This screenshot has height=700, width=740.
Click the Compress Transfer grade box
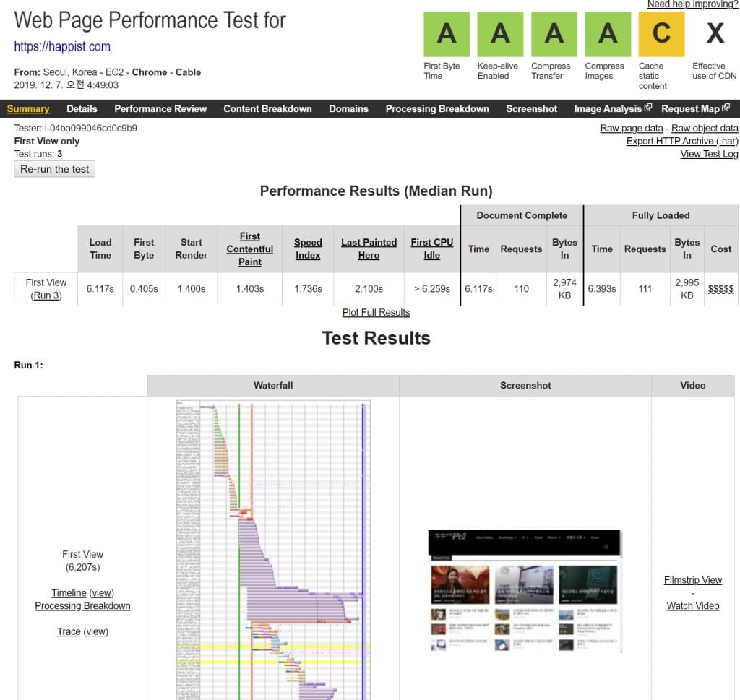point(554,34)
